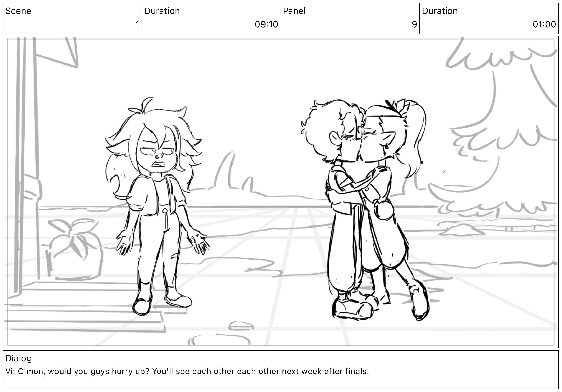Click the Duration label beside the Scene cell

pyautogui.click(x=162, y=11)
